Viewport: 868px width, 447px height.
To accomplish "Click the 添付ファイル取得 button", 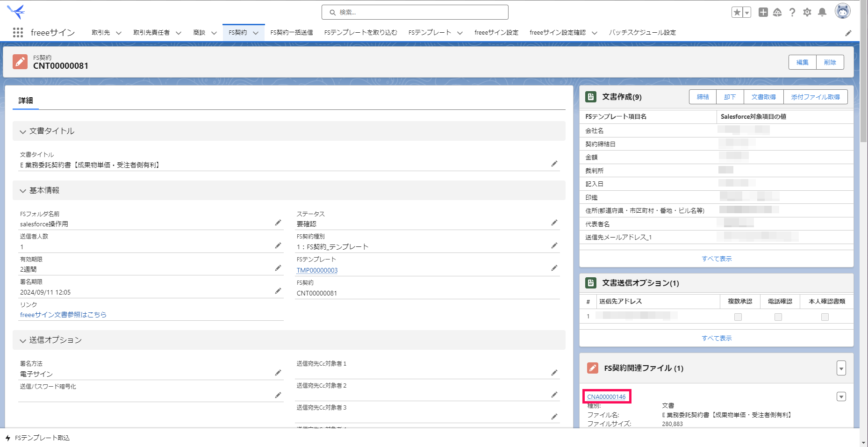I will click(x=816, y=97).
